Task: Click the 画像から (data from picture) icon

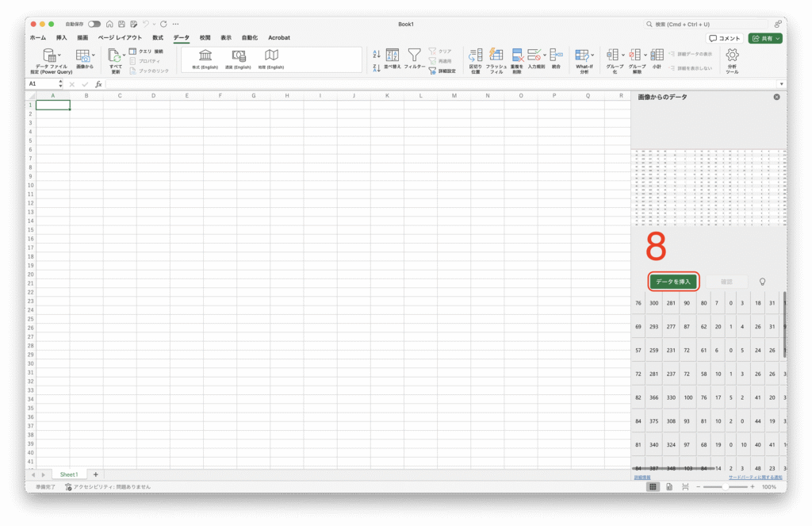Action: point(82,56)
